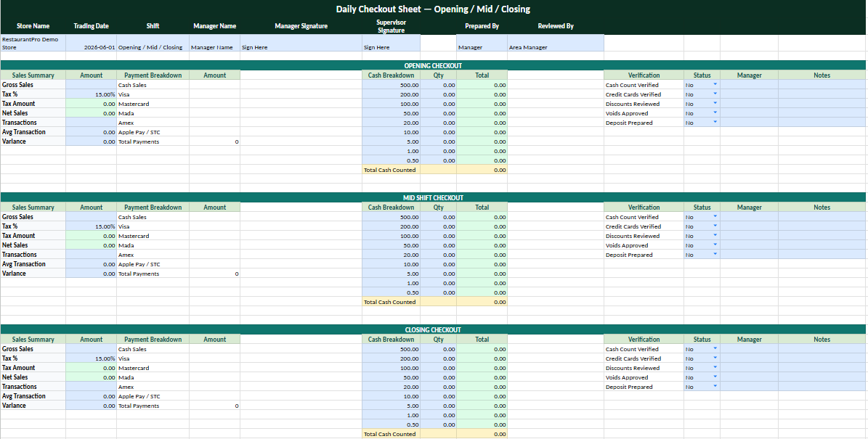Click Opening Total Cash Counted label
The width and height of the screenshot is (868, 439).
pos(390,170)
